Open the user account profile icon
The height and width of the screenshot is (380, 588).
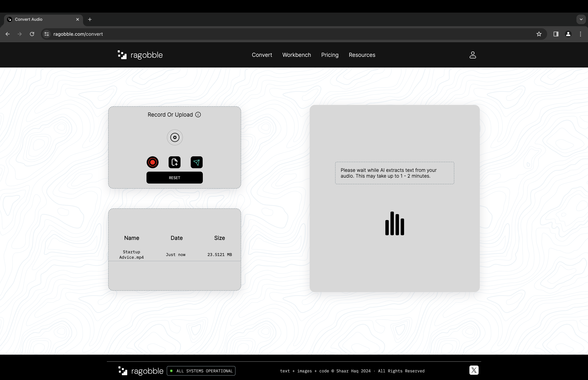pyautogui.click(x=472, y=55)
